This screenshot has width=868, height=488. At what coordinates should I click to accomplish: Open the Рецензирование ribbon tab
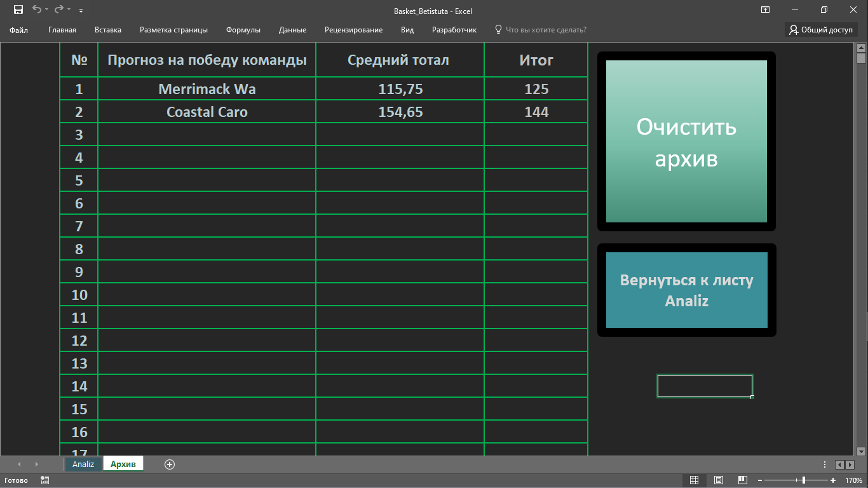pyautogui.click(x=353, y=30)
